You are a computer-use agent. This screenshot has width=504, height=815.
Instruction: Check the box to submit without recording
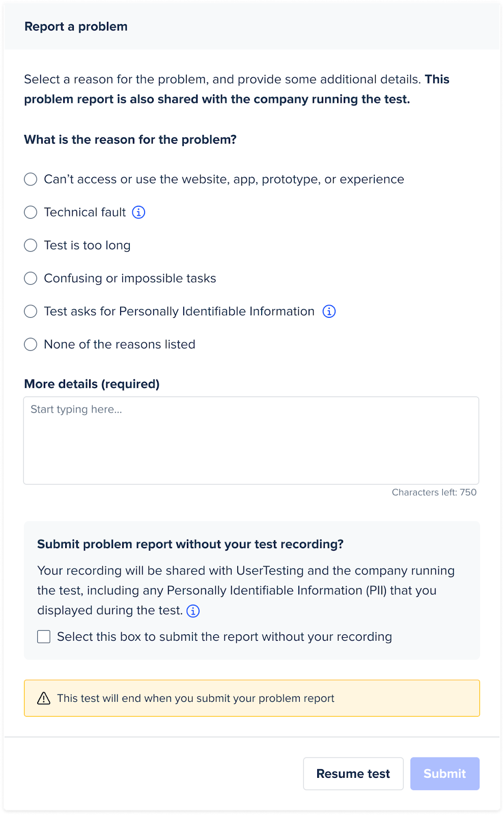pyautogui.click(x=44, y=637)
